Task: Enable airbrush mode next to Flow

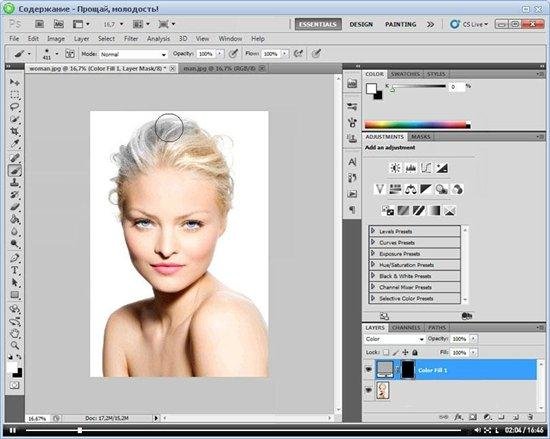Action: coord(298,54)
